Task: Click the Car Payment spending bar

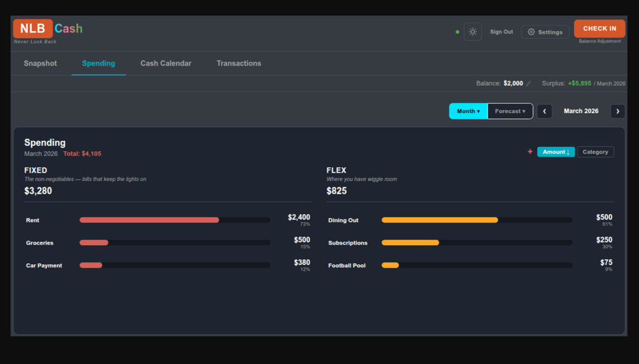Action: pyautogui.click(x=175, y=265)
